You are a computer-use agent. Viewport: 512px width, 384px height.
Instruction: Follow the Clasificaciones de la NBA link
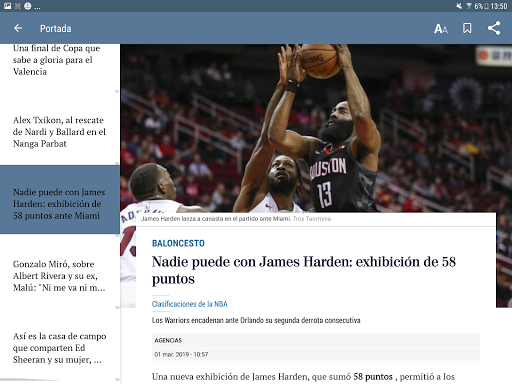(189, 304)
